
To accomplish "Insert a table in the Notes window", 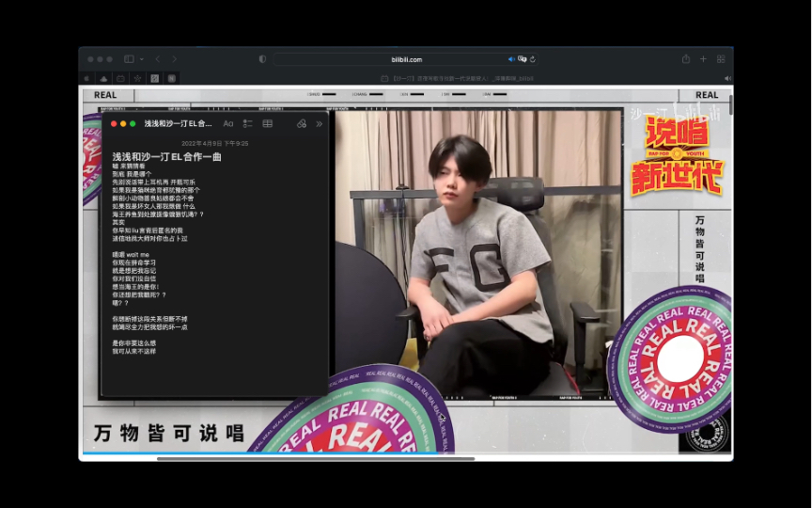I will [267, 123].
